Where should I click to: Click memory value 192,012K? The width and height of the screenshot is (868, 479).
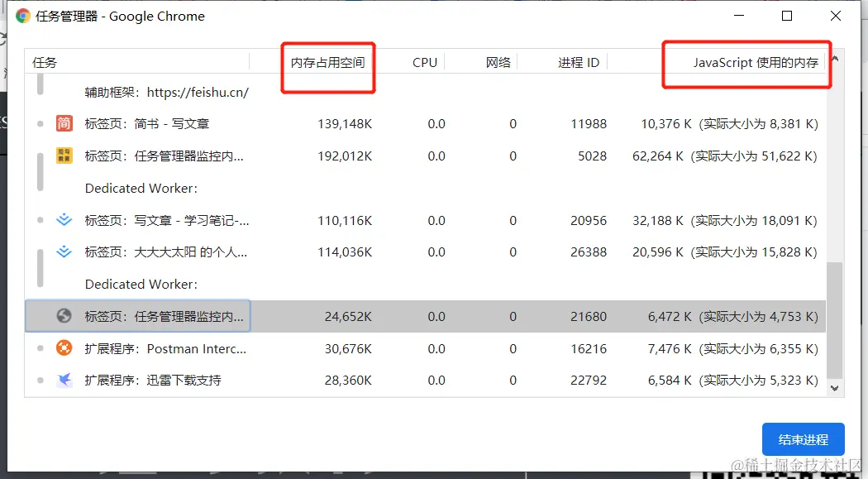[x=345, y=156]
